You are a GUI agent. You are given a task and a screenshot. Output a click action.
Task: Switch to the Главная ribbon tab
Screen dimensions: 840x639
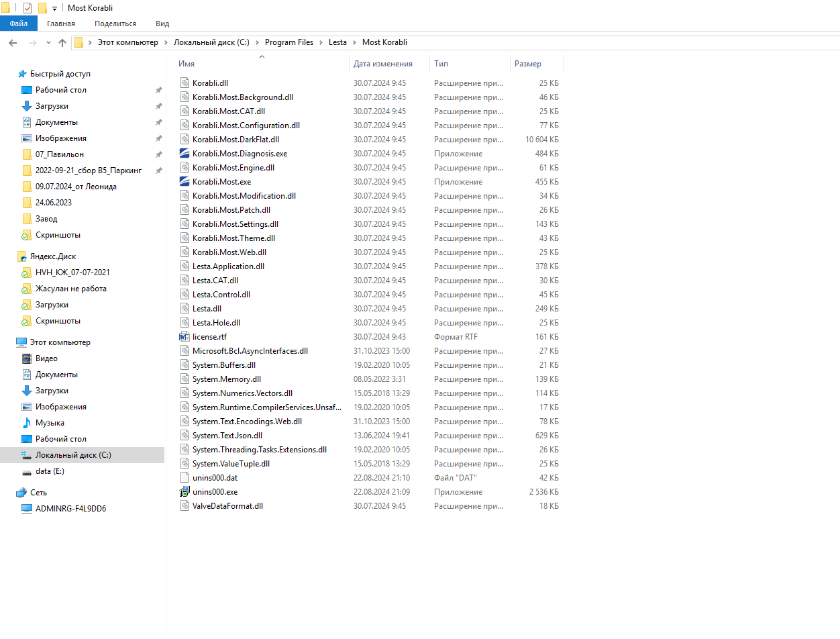click(x=61, y=23)
